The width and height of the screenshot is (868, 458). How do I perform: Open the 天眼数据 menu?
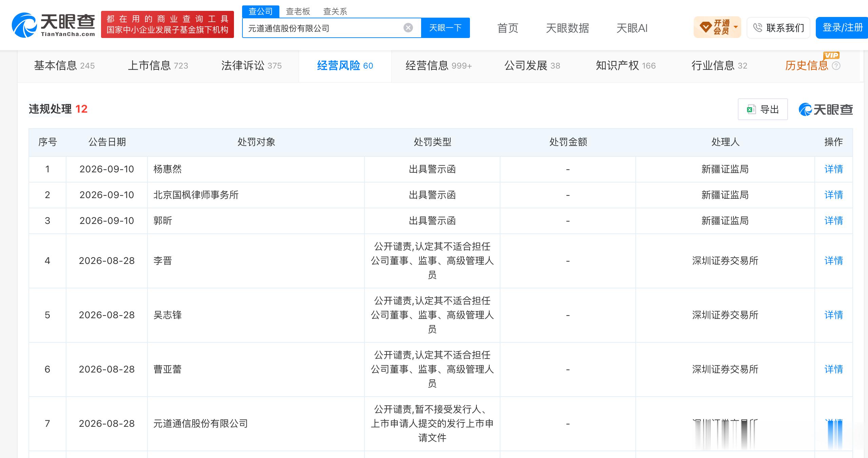click(567, 28)
